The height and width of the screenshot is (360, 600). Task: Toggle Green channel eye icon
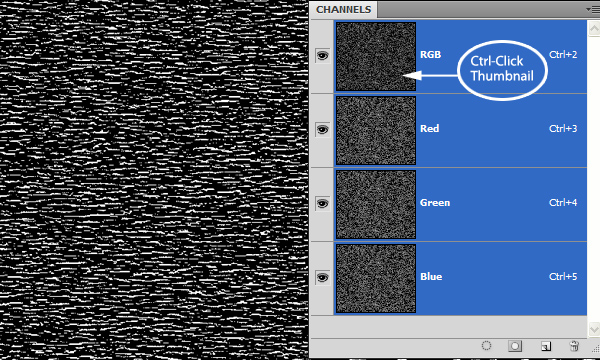click(x=323, y=204)
